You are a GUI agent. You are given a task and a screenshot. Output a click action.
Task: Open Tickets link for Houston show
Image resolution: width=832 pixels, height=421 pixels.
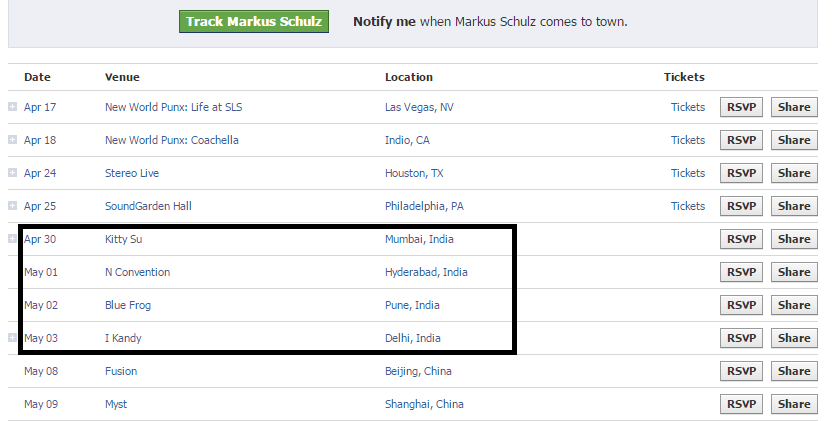(688, 173)
